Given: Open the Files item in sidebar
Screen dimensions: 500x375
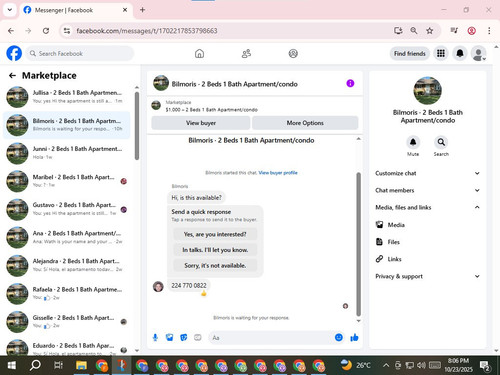Looking at the screenshot, I should (x=393, y=242).
